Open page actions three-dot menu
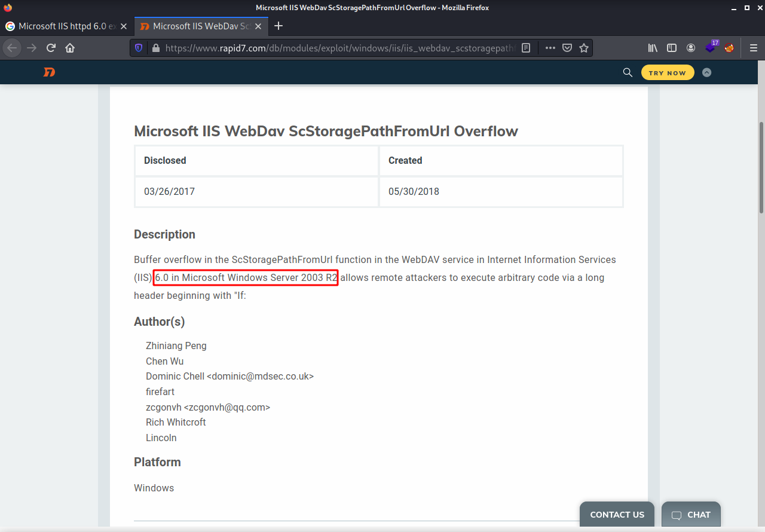The width and height of the screenshot is (765, 532). pos(550,48)
